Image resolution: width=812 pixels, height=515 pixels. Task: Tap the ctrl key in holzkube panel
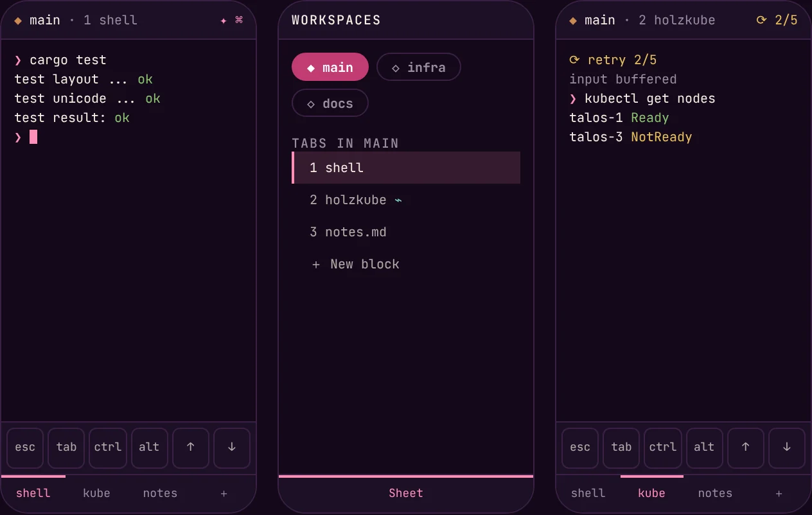click(662, 448)
